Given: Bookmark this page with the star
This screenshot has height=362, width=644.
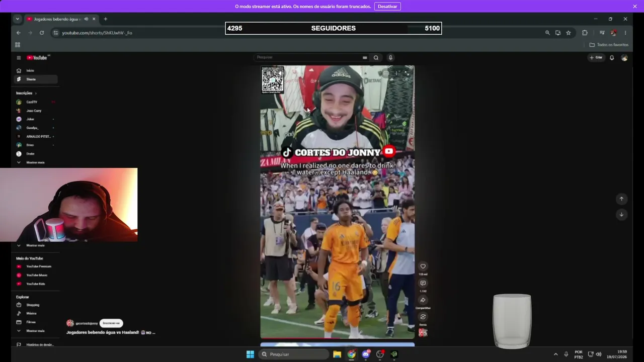Looking at the screenshot, I should click(x=569, y=33).
